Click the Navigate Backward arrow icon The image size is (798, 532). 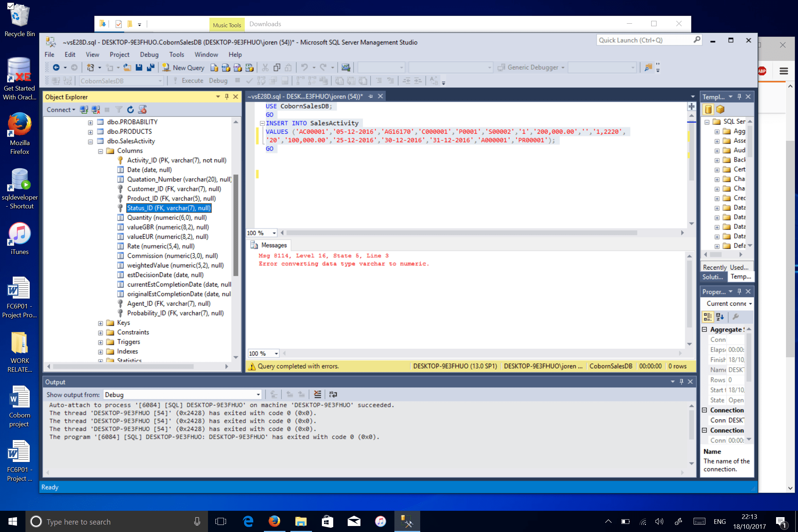56,68
